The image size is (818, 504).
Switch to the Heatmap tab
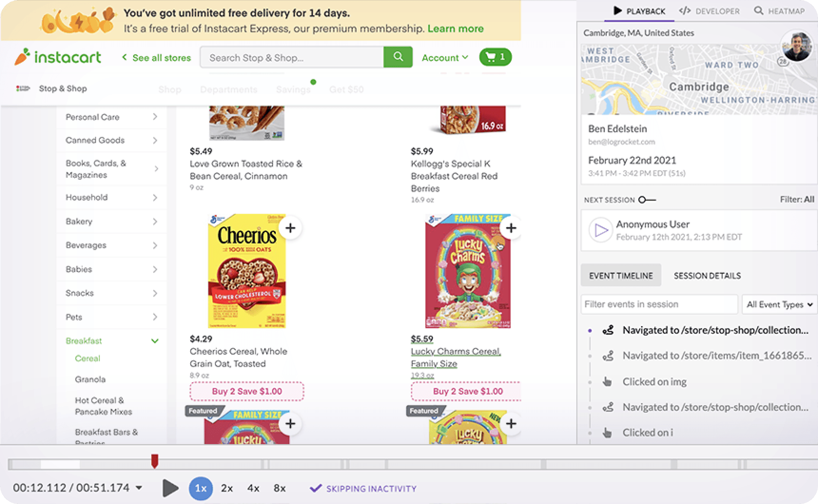[x=779, y=10]
